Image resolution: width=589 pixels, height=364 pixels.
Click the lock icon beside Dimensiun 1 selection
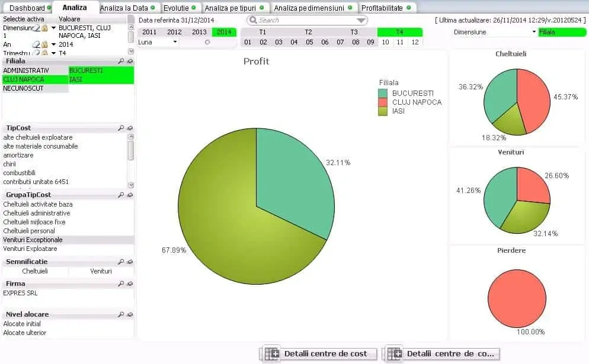[43, 28]
